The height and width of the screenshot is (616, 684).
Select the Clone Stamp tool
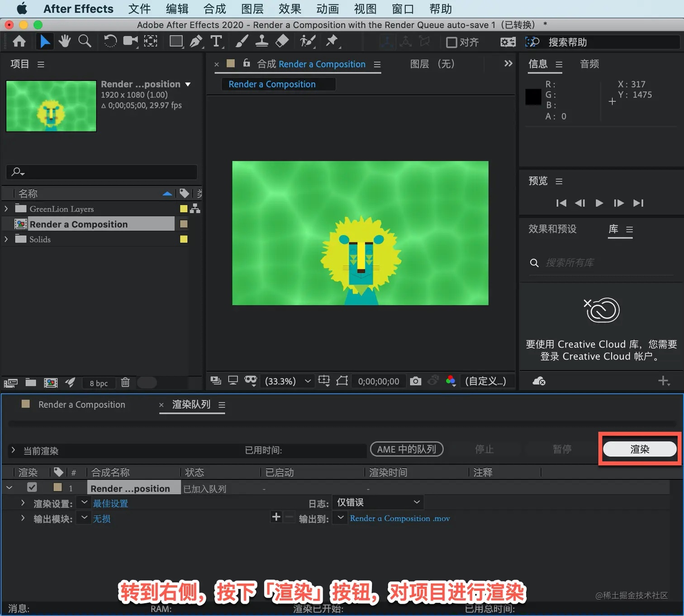[261, 42]
